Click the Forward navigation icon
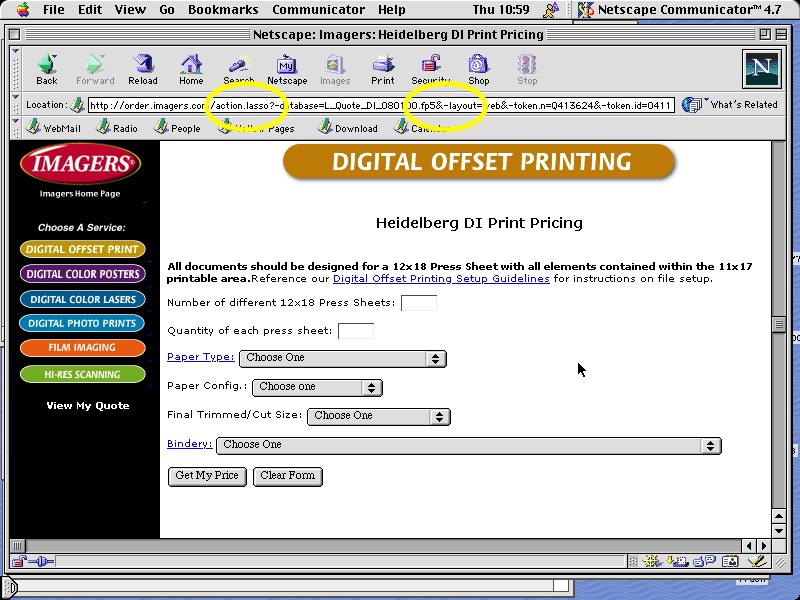The image size is (800, 600). pos(95,69)
